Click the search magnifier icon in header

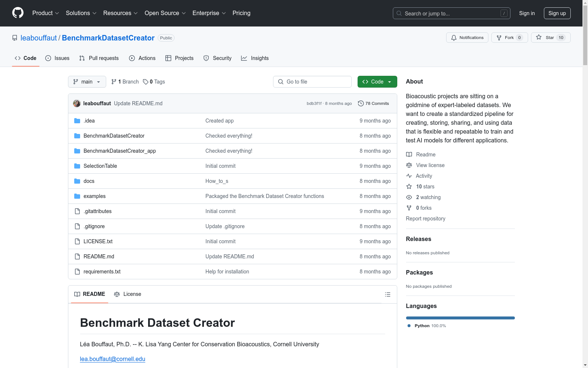point(399,13)
